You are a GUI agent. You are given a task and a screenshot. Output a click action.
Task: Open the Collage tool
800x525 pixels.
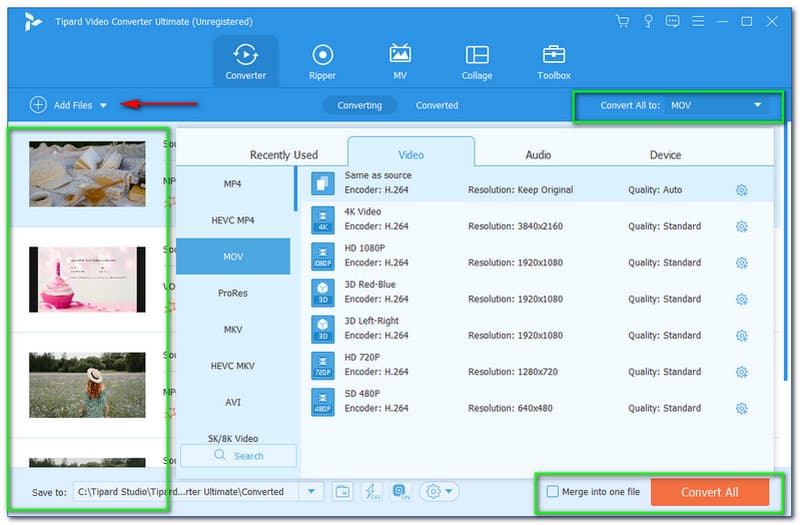tap(477, 62)
